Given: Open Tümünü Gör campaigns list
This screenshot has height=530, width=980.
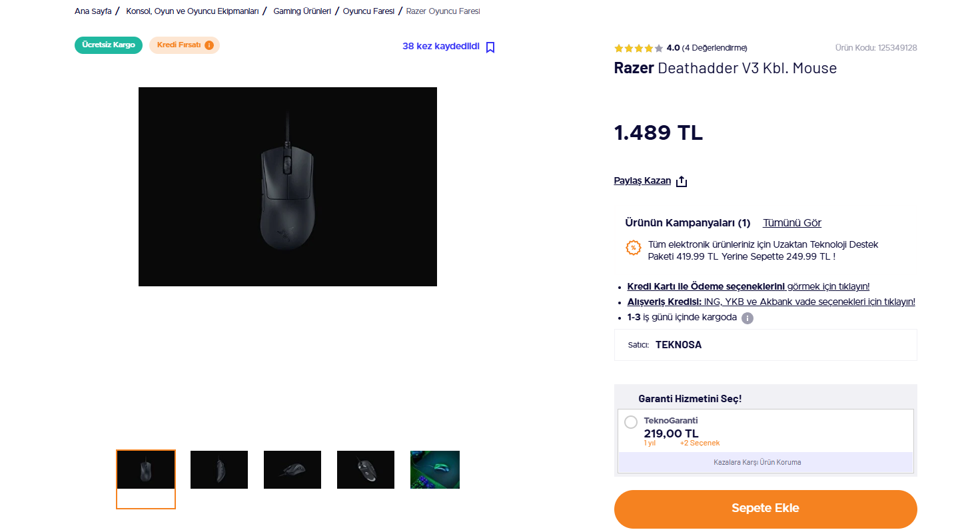Looking at the screenshot, I should click(x=791, y=223).
